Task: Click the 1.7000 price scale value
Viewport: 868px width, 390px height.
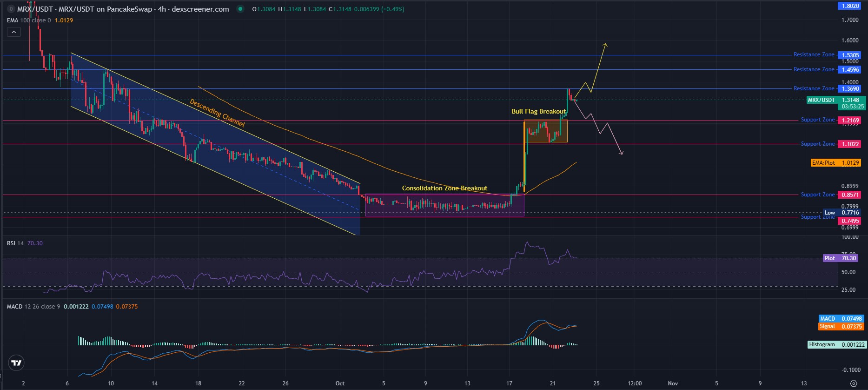Action: [850, 20]
